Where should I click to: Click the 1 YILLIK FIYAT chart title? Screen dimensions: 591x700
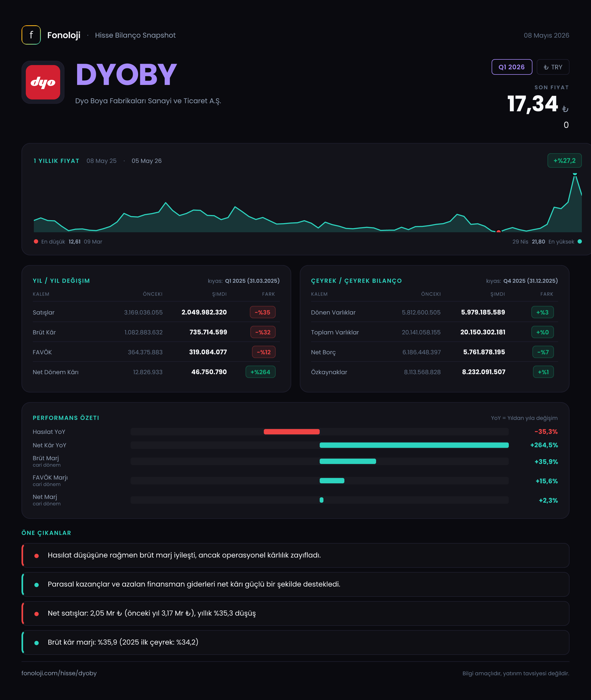click(57, 161)
